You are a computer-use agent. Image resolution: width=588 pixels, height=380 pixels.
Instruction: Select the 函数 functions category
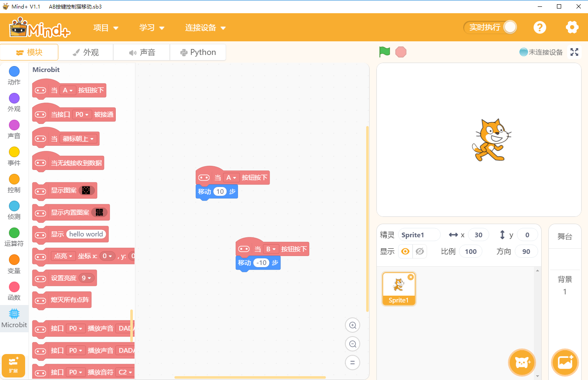(14, 291)
